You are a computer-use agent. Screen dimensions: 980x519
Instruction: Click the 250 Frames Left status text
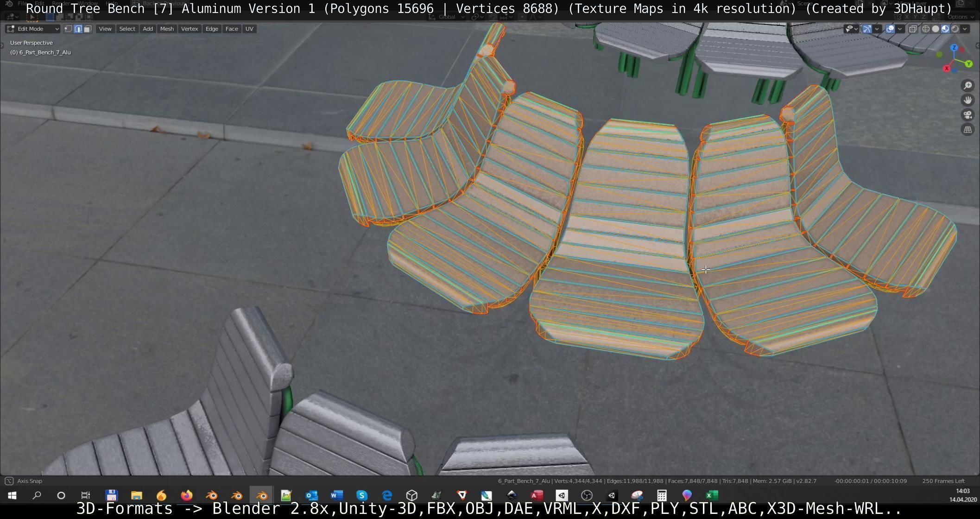click(x=943, y=481)
